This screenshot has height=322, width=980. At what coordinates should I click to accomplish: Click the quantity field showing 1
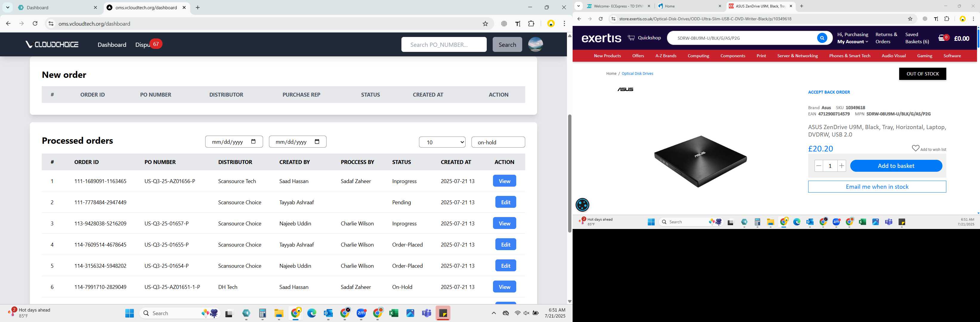point(830,166)
